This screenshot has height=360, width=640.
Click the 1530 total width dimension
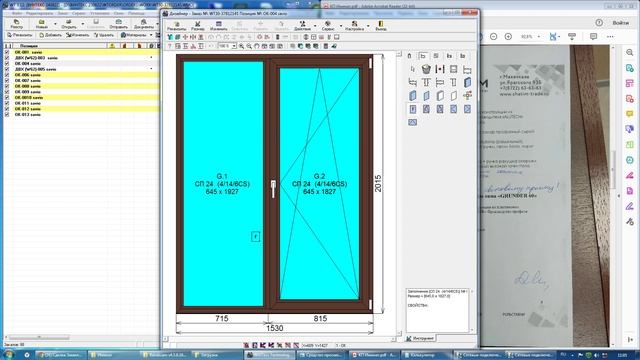point(275,328)
